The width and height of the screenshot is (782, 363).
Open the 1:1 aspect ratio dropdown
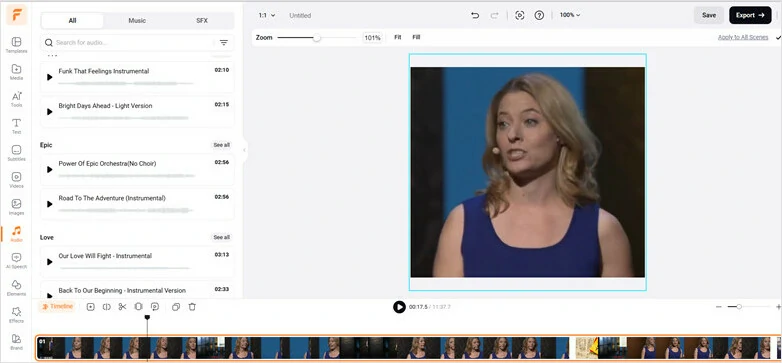[267, 15]
